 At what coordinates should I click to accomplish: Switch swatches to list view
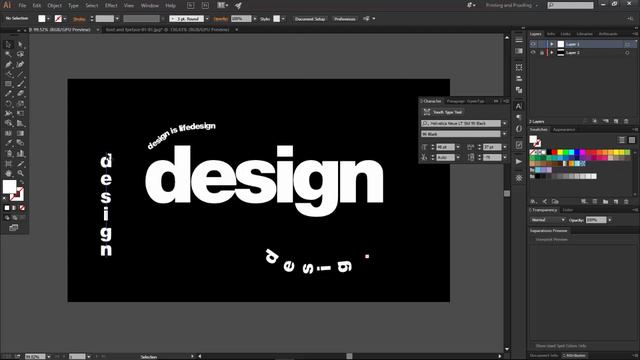click(622, 140)
